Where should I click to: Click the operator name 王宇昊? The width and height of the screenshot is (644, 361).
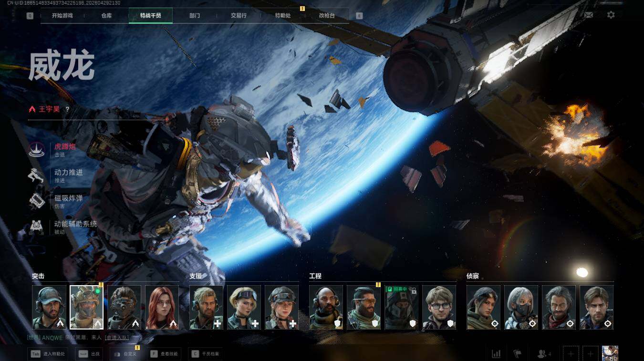50,109
